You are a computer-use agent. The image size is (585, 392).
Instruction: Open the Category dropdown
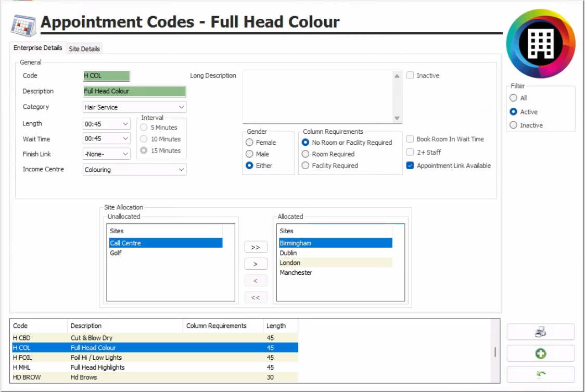click(x=181, y=107)
